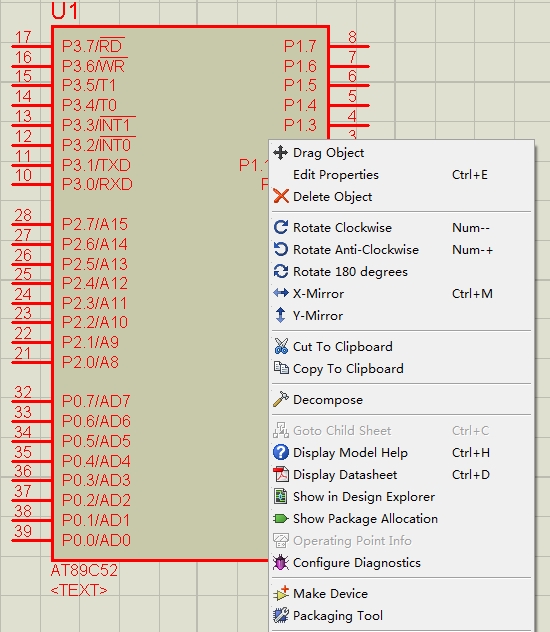Screen dimensions: 550x632
Task: Click the X-Mirror horizontal arrow icon
Action: pos(280,293)
